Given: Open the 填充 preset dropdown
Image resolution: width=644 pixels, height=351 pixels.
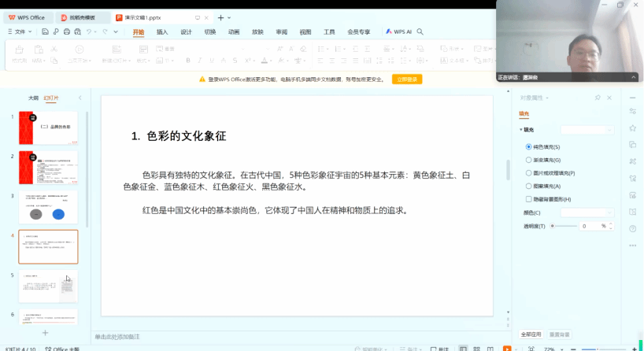Looking at the screenshot, I should pos(587,130).
